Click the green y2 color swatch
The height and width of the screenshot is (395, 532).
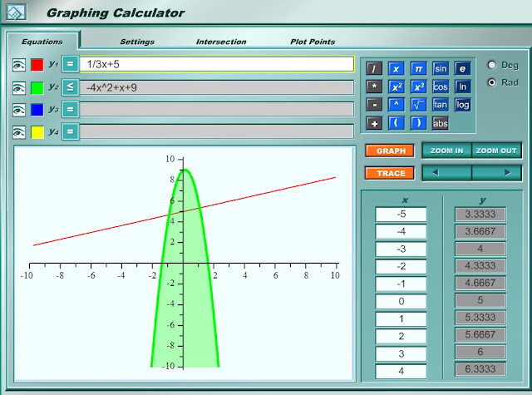point(37,87)
